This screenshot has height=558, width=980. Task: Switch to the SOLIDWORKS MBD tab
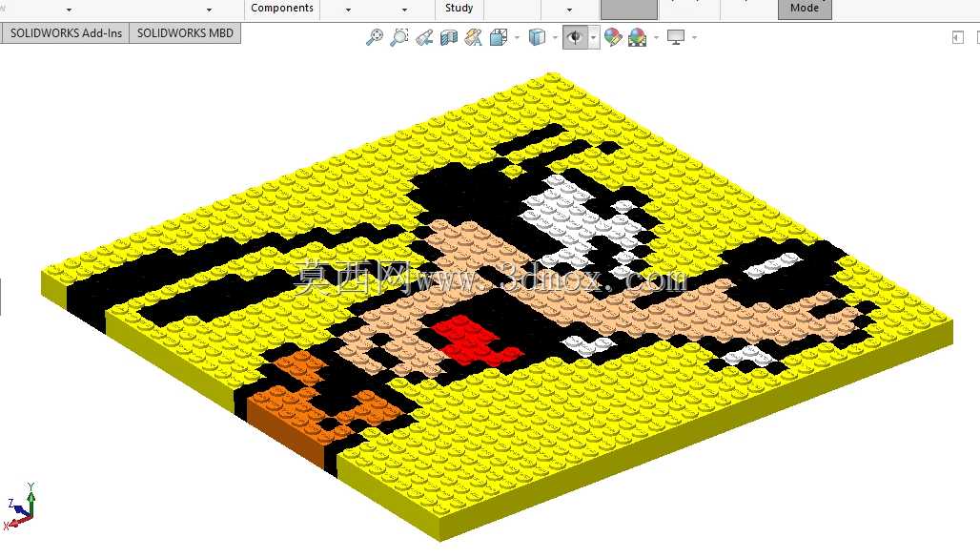185,33
